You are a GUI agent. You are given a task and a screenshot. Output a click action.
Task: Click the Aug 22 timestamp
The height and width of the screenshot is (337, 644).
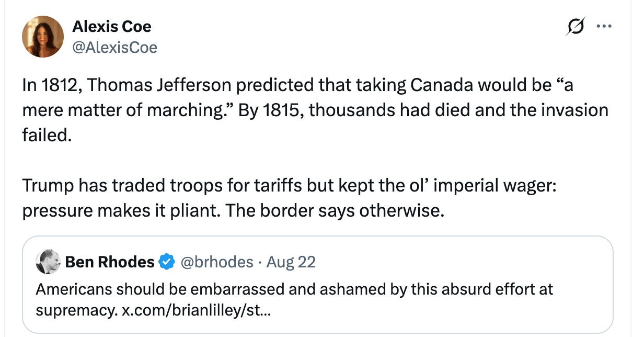click(x=291, y=262)
